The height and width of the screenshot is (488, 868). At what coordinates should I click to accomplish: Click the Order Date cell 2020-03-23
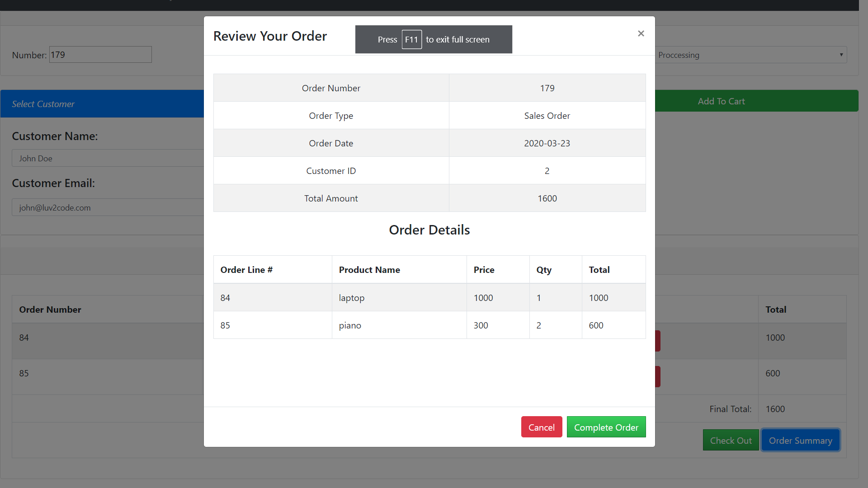pos(547,143)
